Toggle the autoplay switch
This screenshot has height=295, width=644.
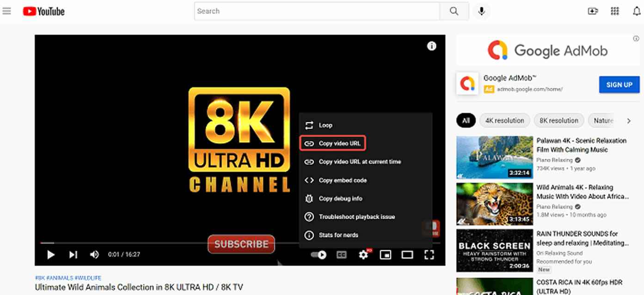pyautogui.click(x=318, y=254)
